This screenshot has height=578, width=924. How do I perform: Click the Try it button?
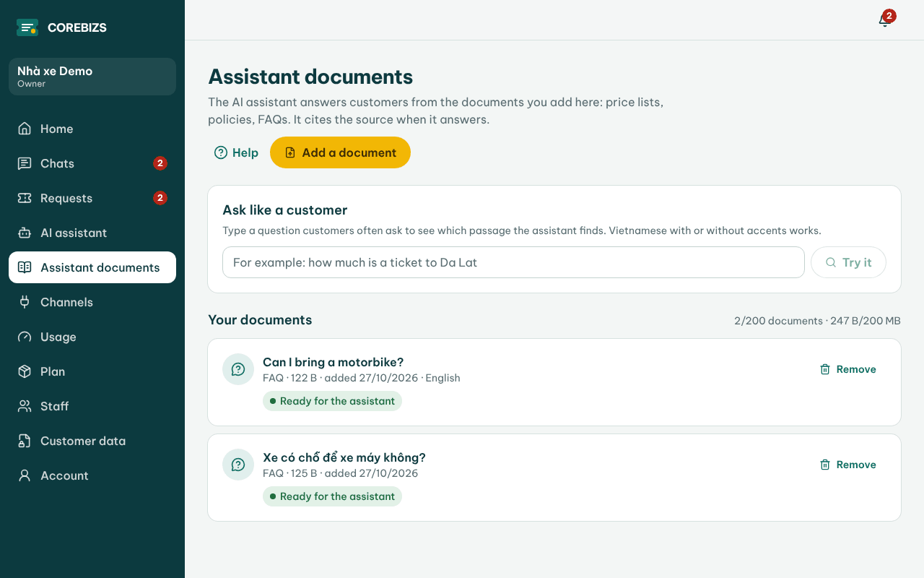[x=848, y=262]
